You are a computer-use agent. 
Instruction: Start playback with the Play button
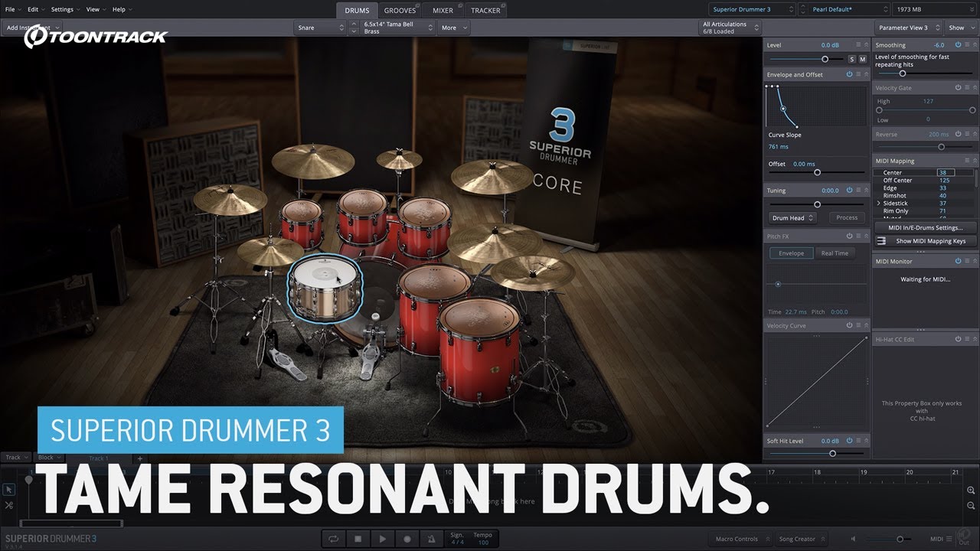pos(383,539)
